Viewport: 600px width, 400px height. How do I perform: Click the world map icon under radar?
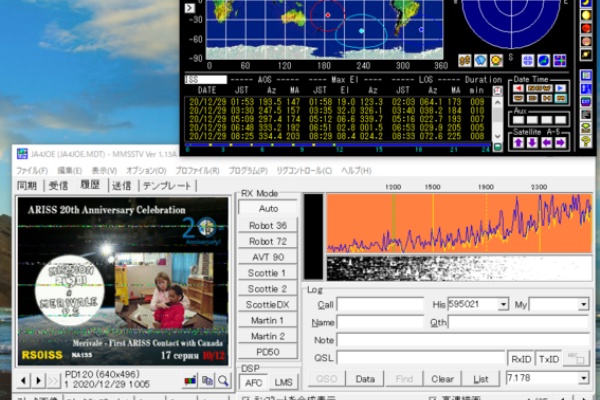coord(528,60)
